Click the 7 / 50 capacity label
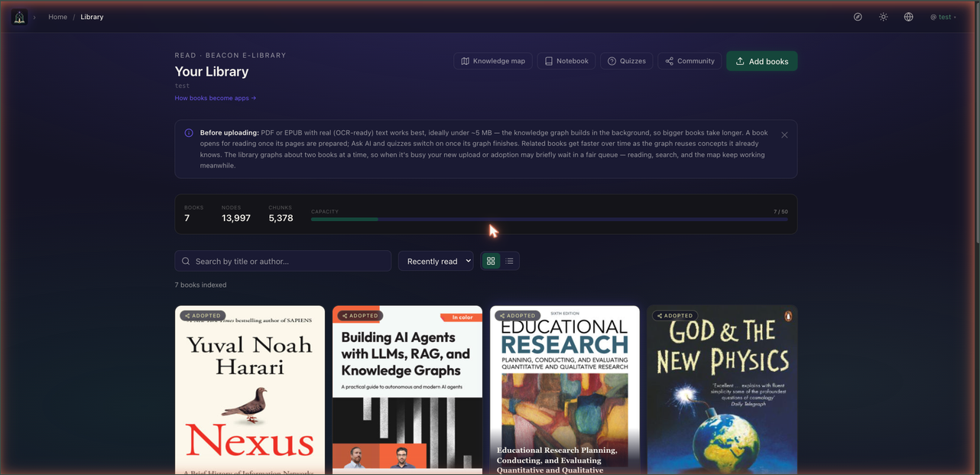This screenshot has width=980, height=475. [x=780, y=212]
